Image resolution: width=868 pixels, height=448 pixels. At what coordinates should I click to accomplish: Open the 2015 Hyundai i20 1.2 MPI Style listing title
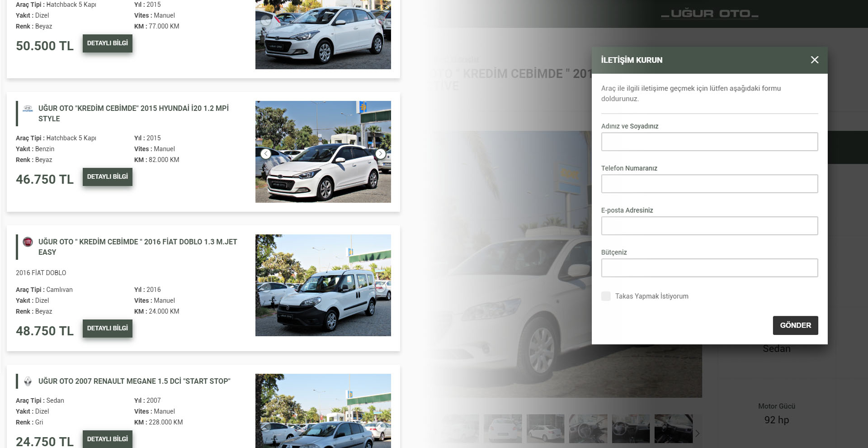[133, 114]
